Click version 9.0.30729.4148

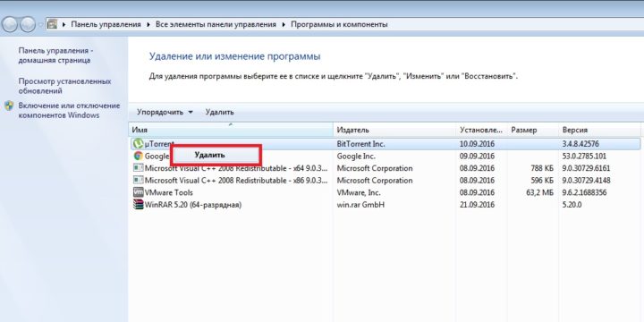pos(586,181)
